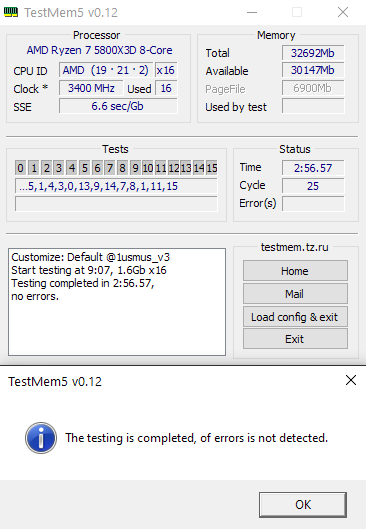Click log line 'Testing completed in 2:56.57,'
366x529 pixels.
click(x=83, y=283)
